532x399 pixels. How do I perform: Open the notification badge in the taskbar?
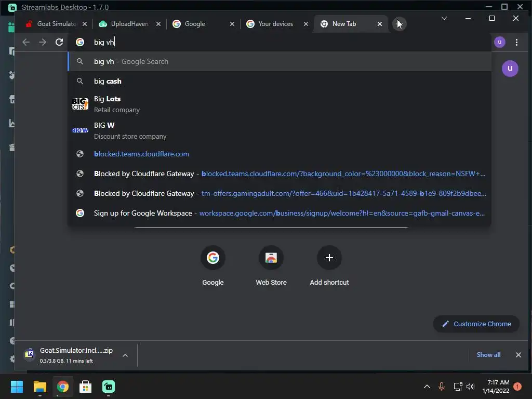coord(517,387)
